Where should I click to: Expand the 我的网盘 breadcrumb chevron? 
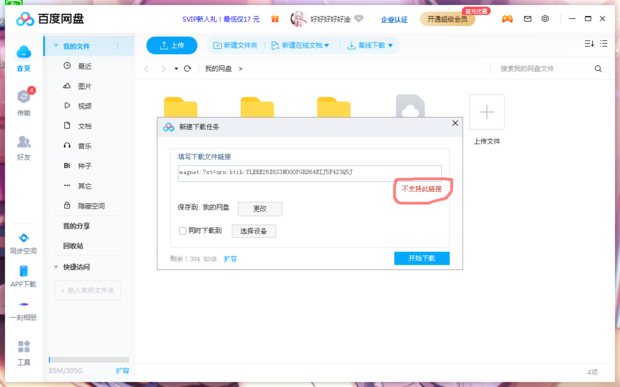pos(240,69)
